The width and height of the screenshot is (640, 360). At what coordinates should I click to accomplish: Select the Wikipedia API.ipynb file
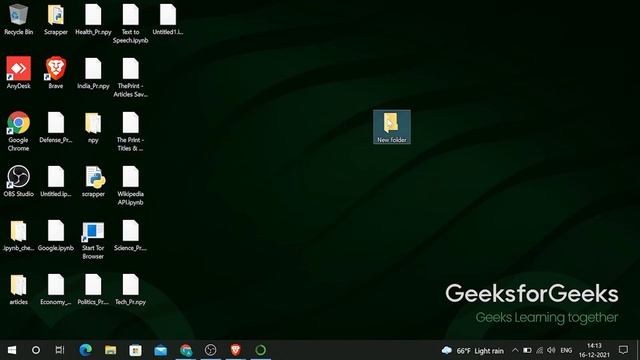click(x=131, y=185)
